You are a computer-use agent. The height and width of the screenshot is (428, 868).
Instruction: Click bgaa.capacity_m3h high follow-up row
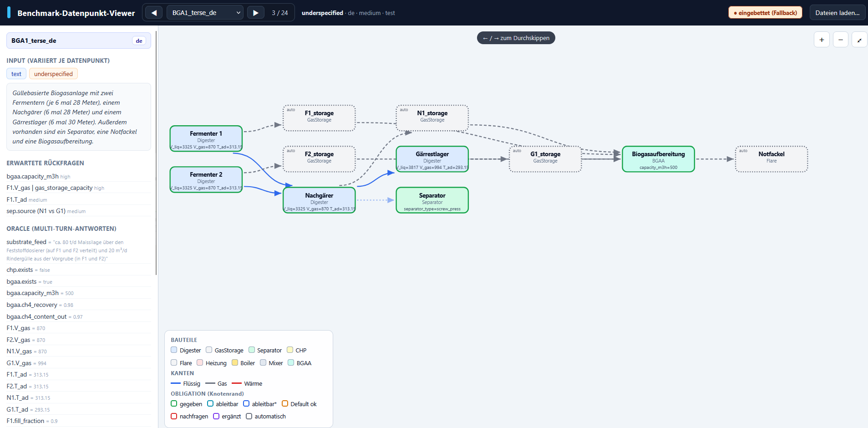coord(79,176)
